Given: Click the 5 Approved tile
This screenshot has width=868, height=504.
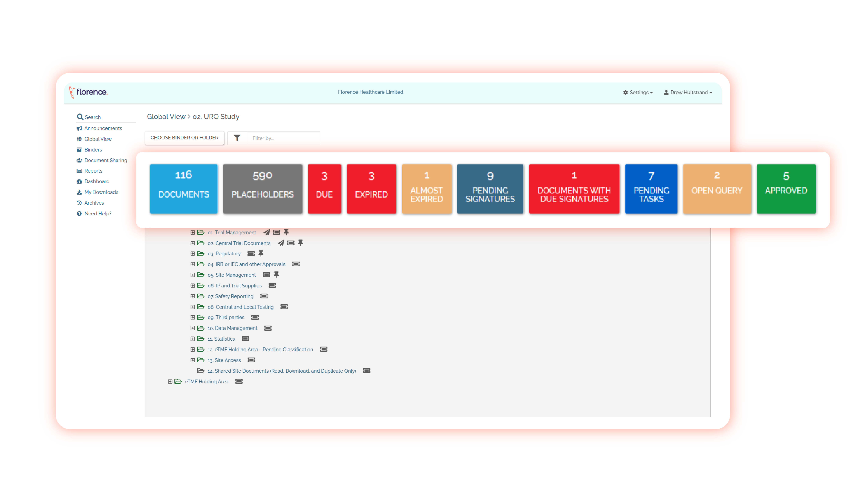Looking at the screenshot, I should coord(786,189).
